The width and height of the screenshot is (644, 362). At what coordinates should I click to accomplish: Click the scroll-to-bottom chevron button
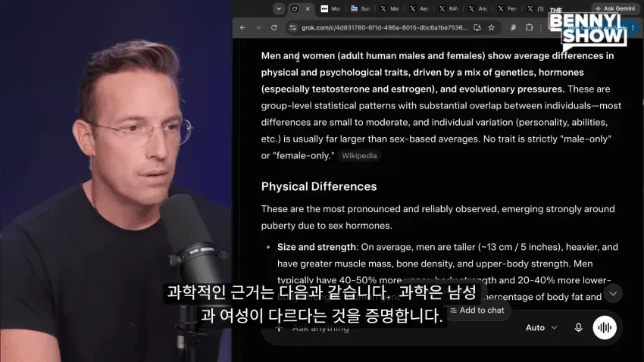(613, 293)
